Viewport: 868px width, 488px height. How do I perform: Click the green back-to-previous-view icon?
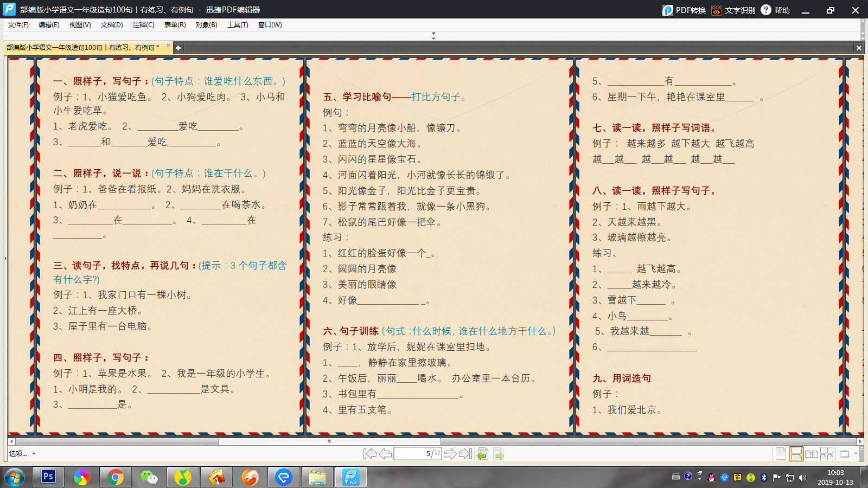[482, 454]
